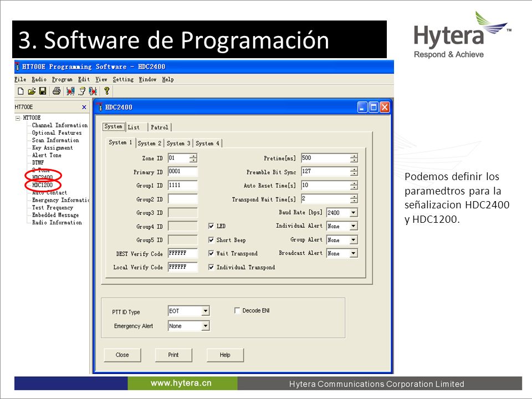Image resolution: width=532 pixels, height=399 pixels.
Task: Switch to the System 4 sub-tab
Action: tap(207, 144)
